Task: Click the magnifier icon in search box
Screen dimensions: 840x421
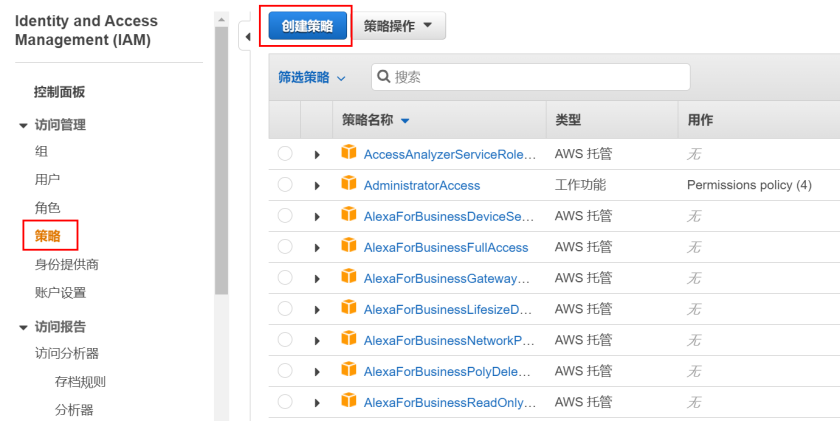Action: click(x=384, y=77)
